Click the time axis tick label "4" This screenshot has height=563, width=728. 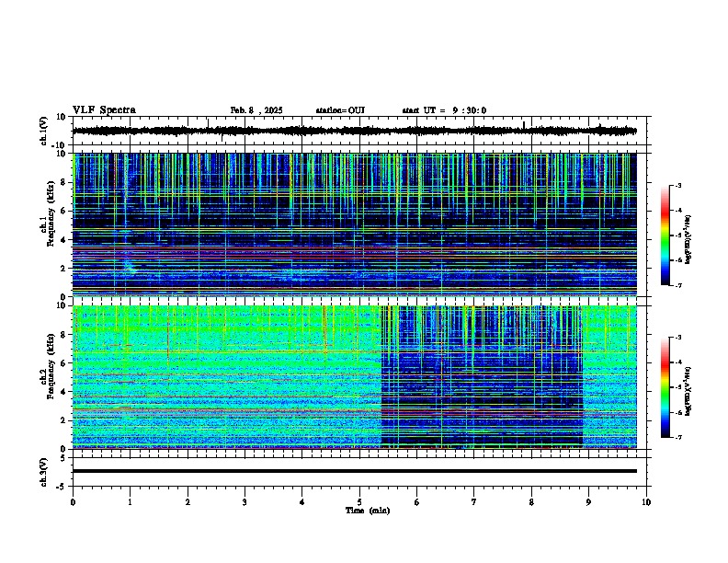(x=302, y=502)
